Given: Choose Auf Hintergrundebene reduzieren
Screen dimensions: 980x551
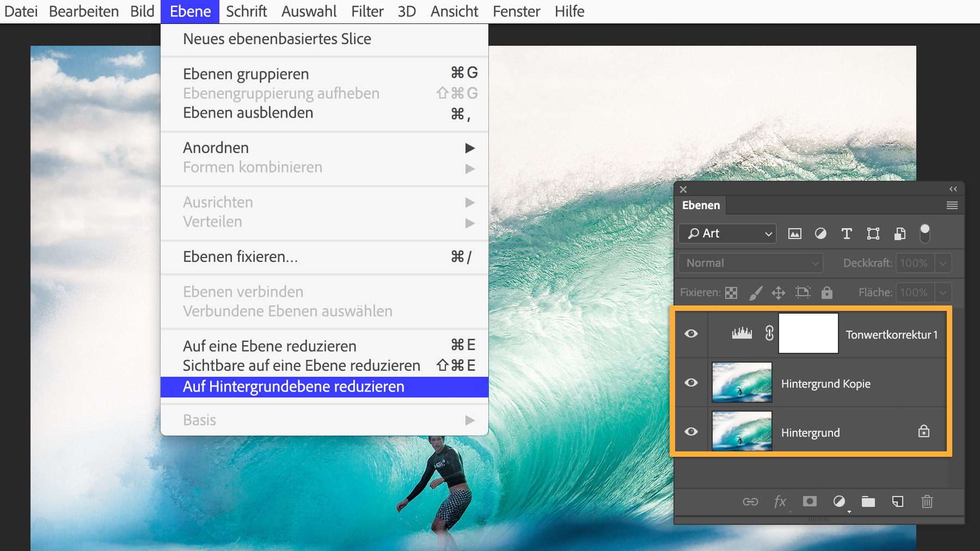Looking at the screenshot, I should [x=324, y=387].
